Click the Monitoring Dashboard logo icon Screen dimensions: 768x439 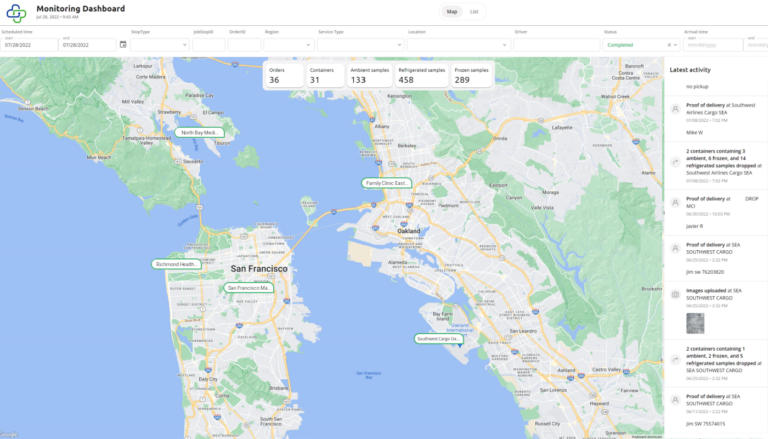point(17,12)
